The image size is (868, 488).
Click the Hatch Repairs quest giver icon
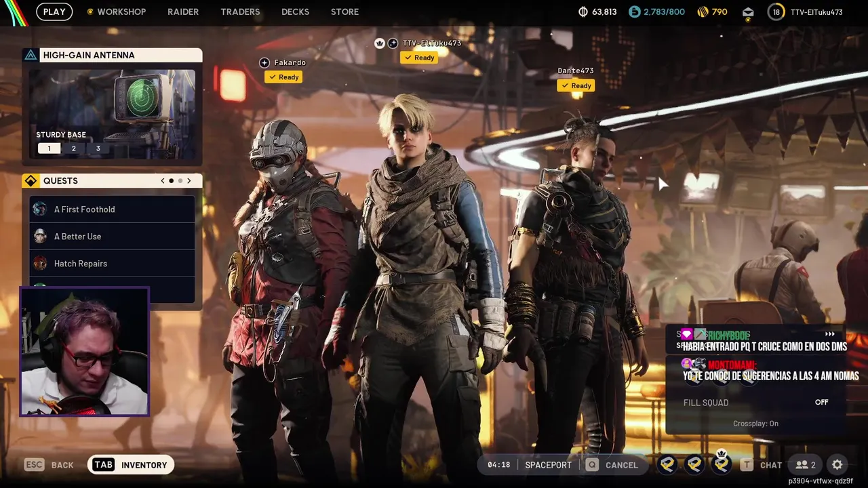tap(40, 263)
